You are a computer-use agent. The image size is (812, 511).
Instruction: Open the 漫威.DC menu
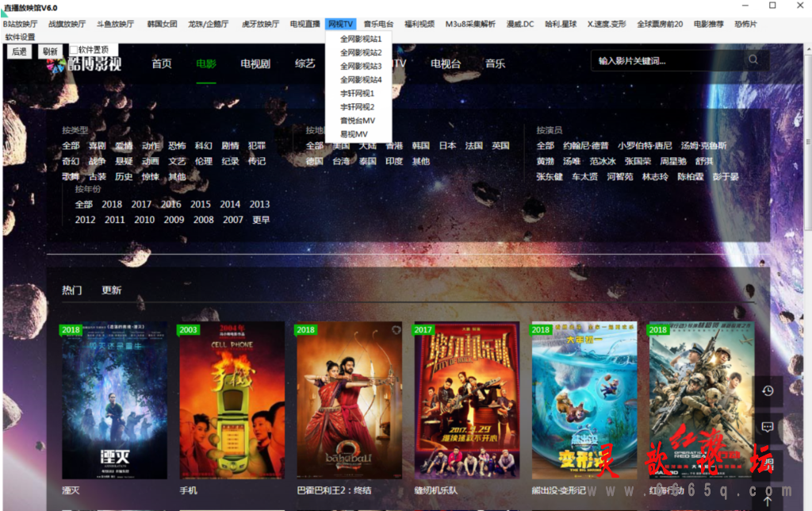(x=520, y=24)
